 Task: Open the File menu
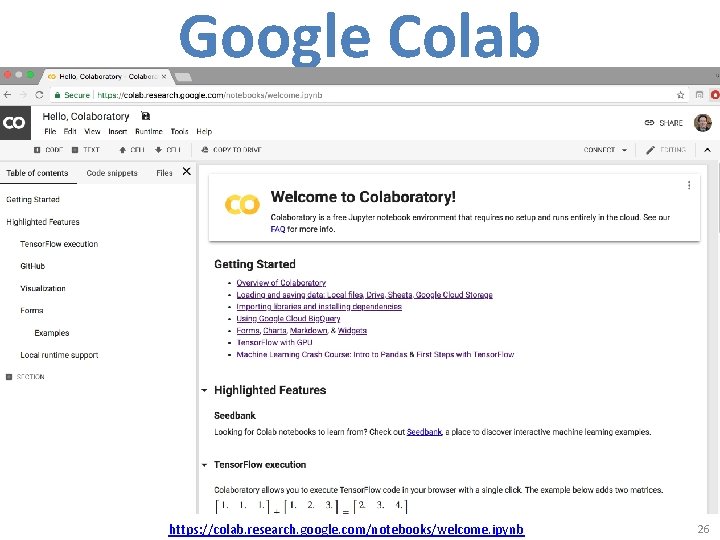(x=50, y=131)
